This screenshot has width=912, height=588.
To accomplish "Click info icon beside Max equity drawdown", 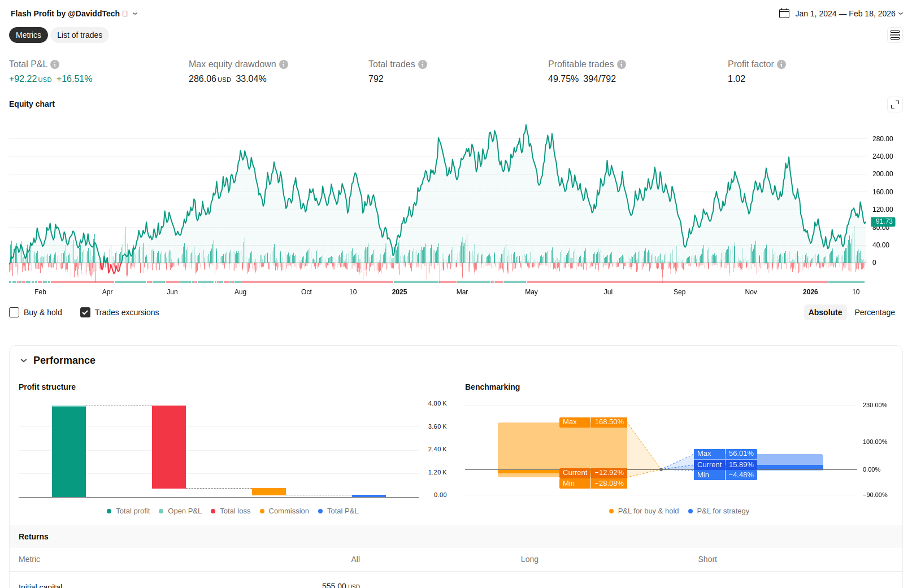I will pyautogui.click(x=284, y=64).
